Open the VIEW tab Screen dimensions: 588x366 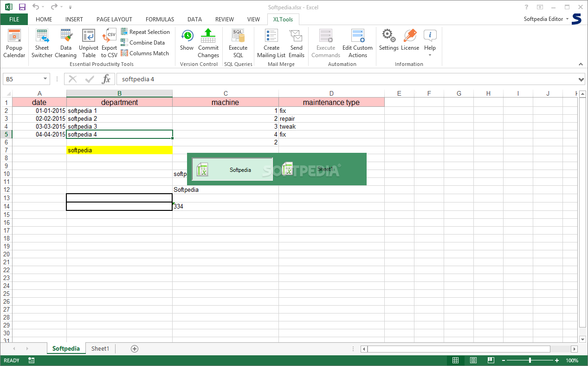[253, 20]
